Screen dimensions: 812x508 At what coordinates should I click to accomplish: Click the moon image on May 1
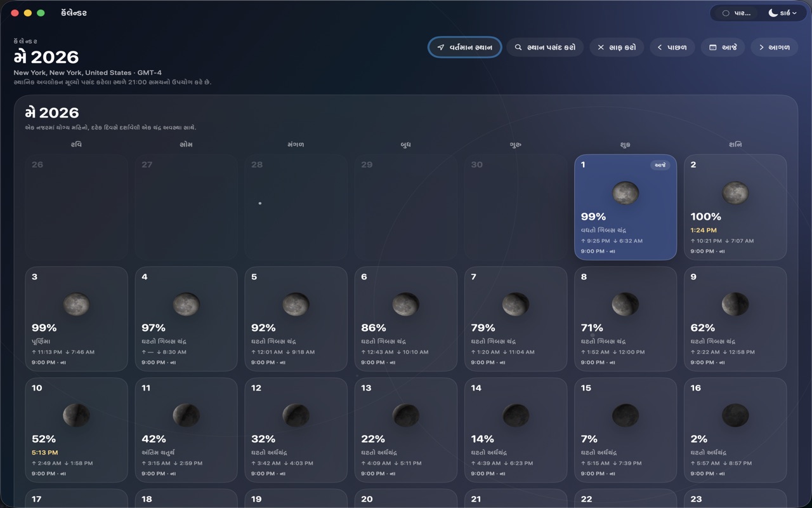point(625,193)
